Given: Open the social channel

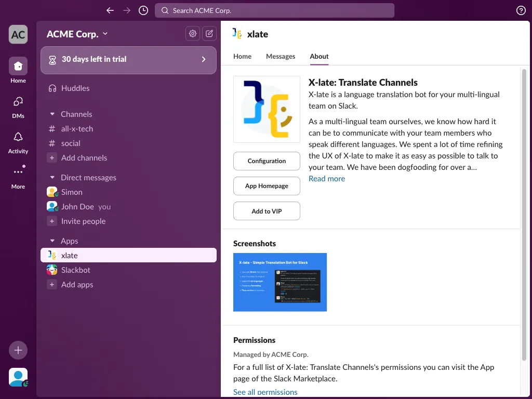Looking at the screenshot, I should coord(128,143).
